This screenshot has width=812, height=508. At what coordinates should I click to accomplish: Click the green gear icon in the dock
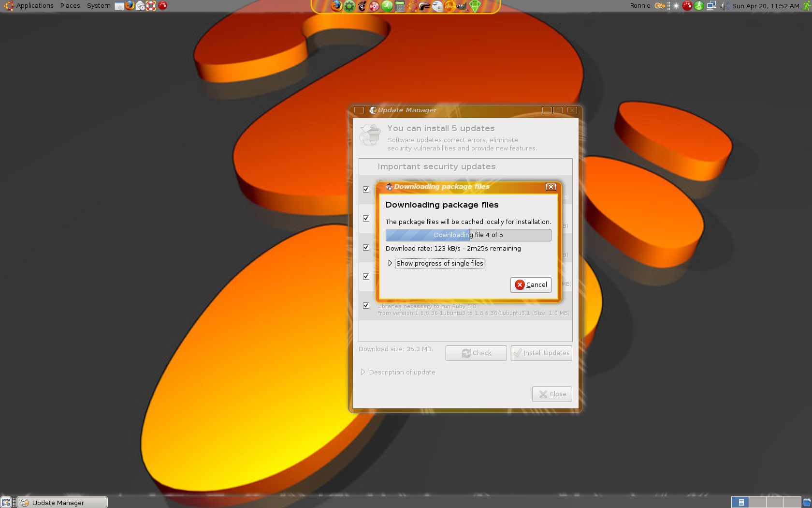[x=349, y=6]
